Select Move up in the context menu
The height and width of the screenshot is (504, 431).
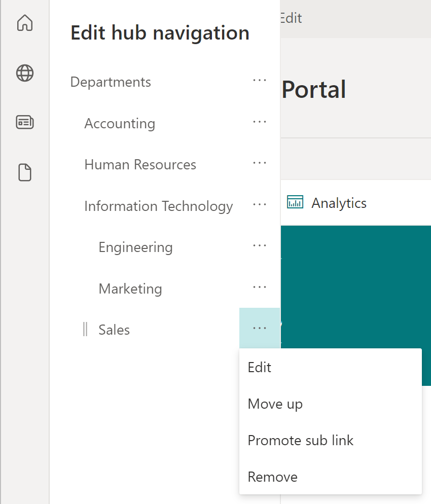(275, 404)
